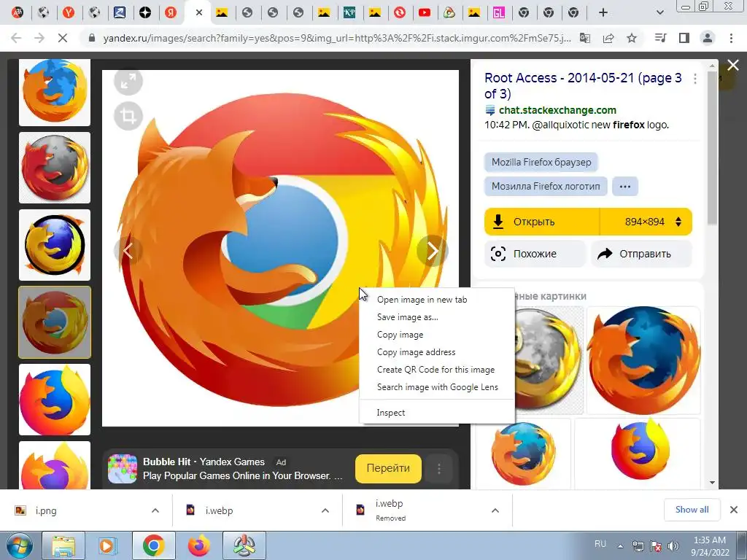
Task: Open the Root Access title link
Action: pyautogui.click(x=583, y=86)
